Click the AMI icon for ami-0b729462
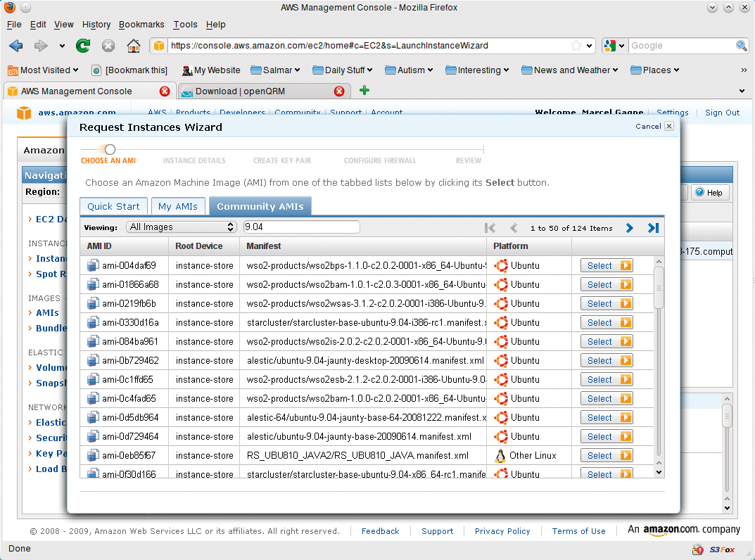755x560 pixels. click(x=93, y=361)
